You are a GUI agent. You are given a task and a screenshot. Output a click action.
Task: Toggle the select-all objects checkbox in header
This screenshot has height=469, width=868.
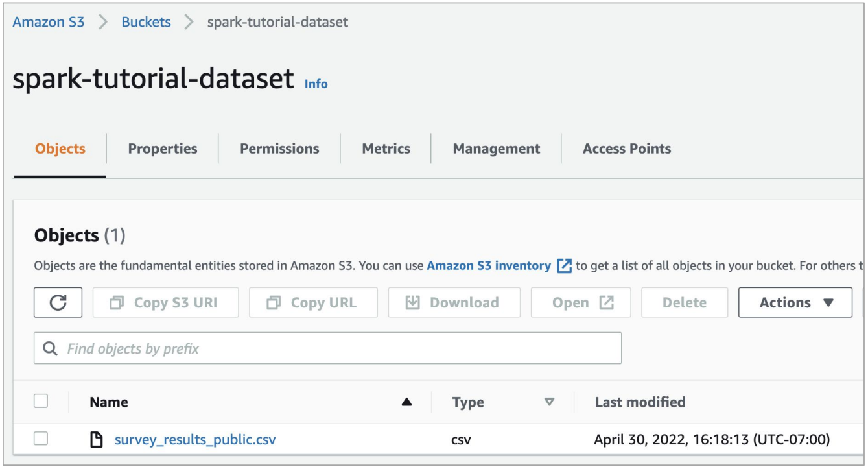41,402
